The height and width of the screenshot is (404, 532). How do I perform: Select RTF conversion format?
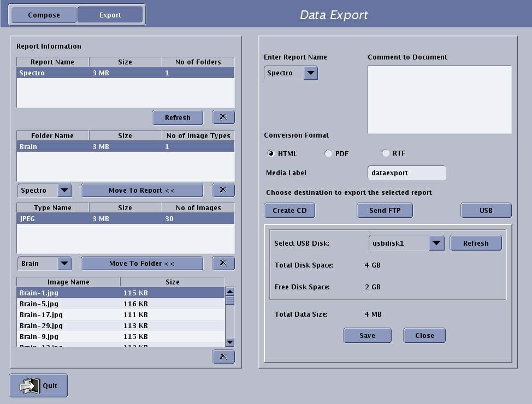point(386,153)
